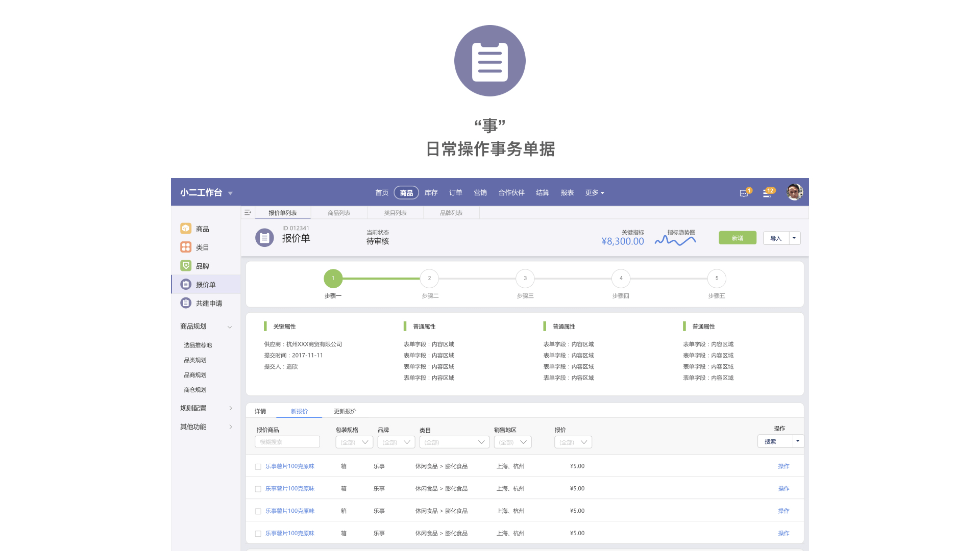Collapse sidebar using the menu toggle icon
Image resolution: width=980 pixels, height=551 pixels.
click(248, 213)
